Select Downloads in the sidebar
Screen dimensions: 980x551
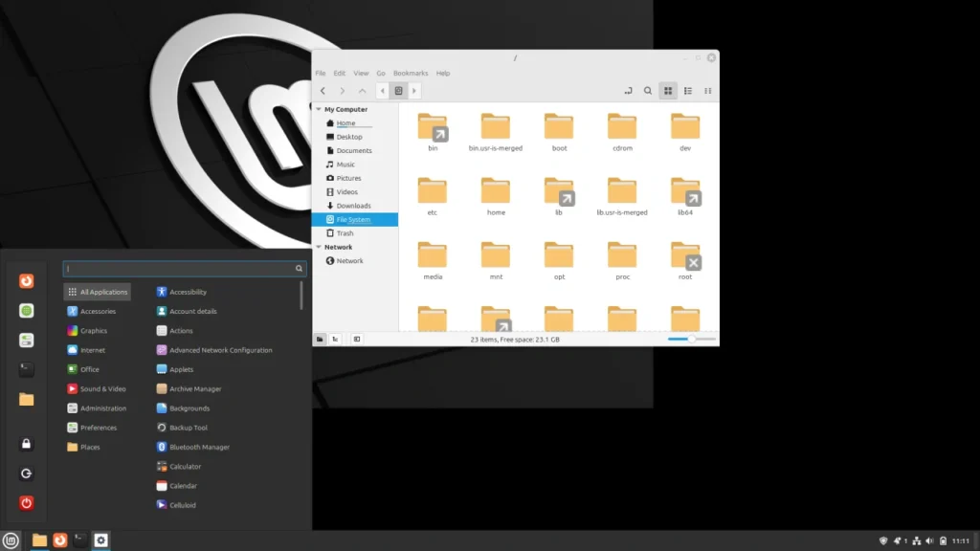click(355, 206)
